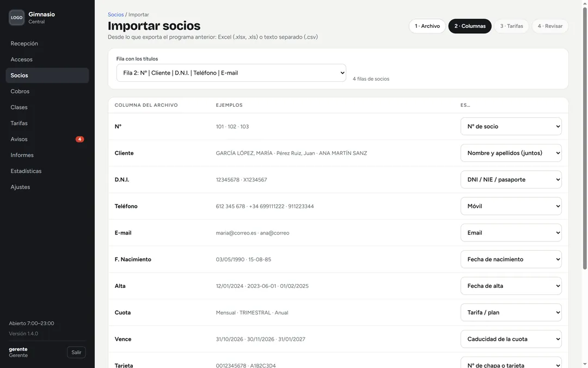Screen dimensions: 588x368
Task: Open the E-mail column mapping dropdown
Action: (x=511, y=233)
